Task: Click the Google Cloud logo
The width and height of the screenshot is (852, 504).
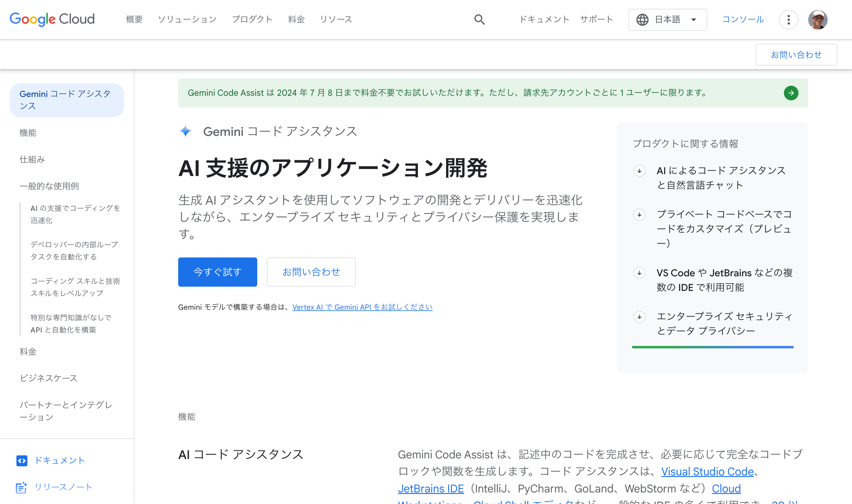Action: (52, 19)
